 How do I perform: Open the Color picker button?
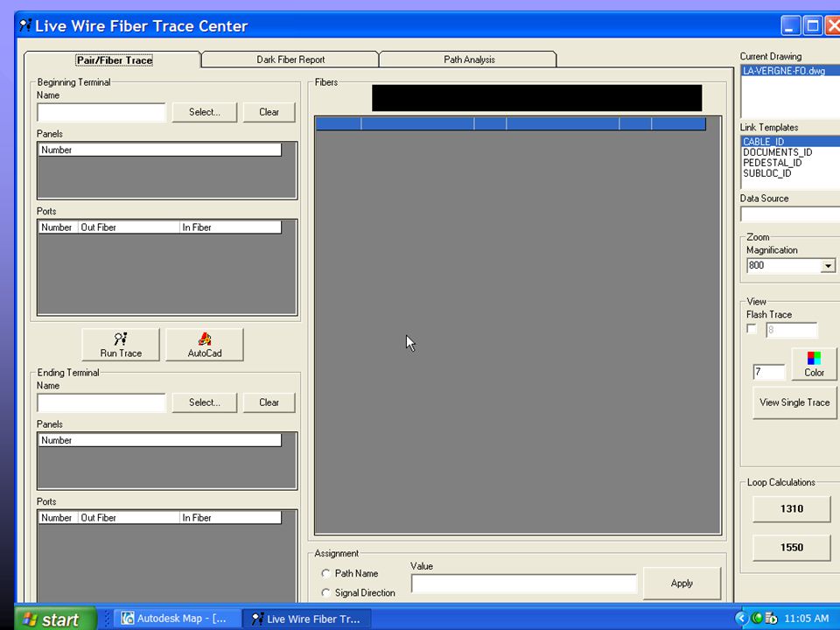[814, 364]
